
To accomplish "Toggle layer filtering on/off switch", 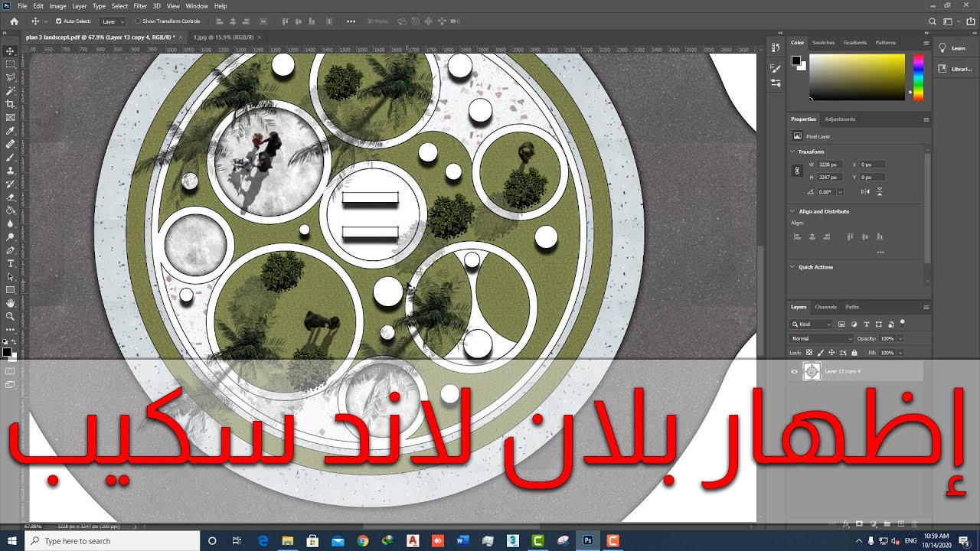I will 902,323.
